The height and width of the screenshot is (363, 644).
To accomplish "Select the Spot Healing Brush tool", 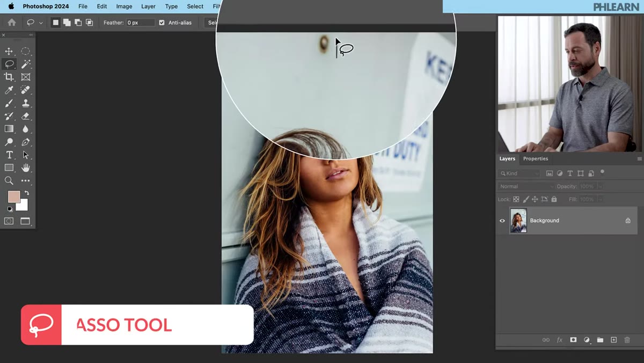I will [25, 90].
